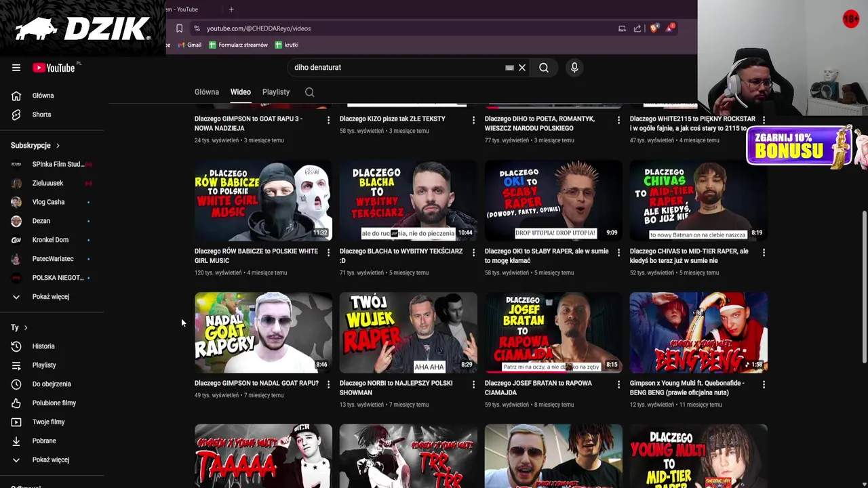Play the NADAL GOAT RAPGRY thumbnail

pyautogui.click(x=263, y=333)
